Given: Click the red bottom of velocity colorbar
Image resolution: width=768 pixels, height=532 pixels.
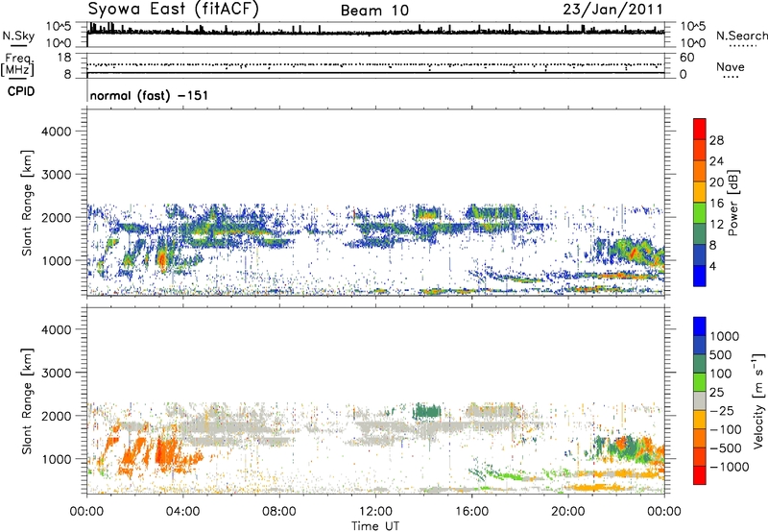Looking at the screenshot, I should (x=700, y=475).
